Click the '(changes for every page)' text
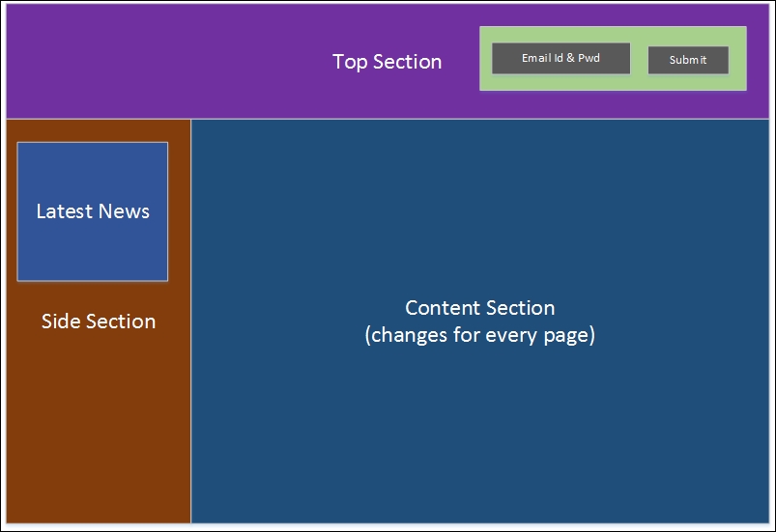This screenshot has height=532, width=776. coord(480,335)
